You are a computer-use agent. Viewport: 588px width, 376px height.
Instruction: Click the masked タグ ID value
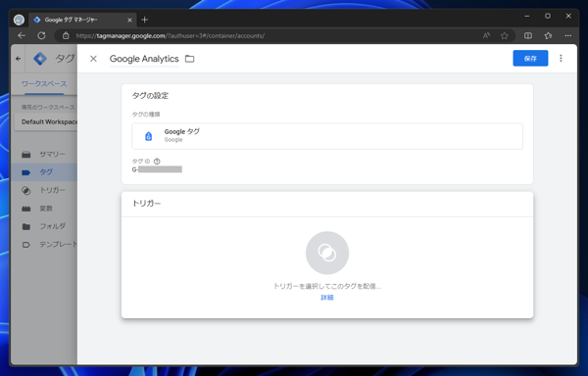(157, 169)
